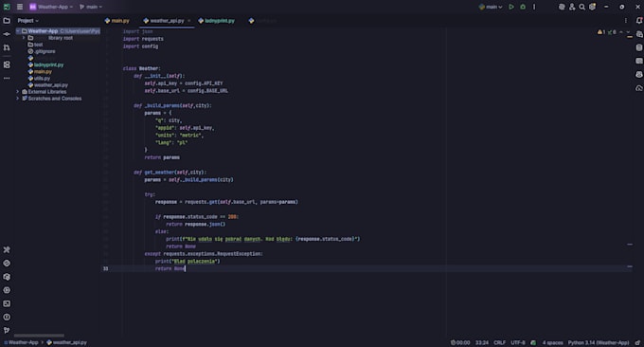Open Search Everywhere magnifier
Image resolution: width=644 pixels, height=347 pixels.
582,7
